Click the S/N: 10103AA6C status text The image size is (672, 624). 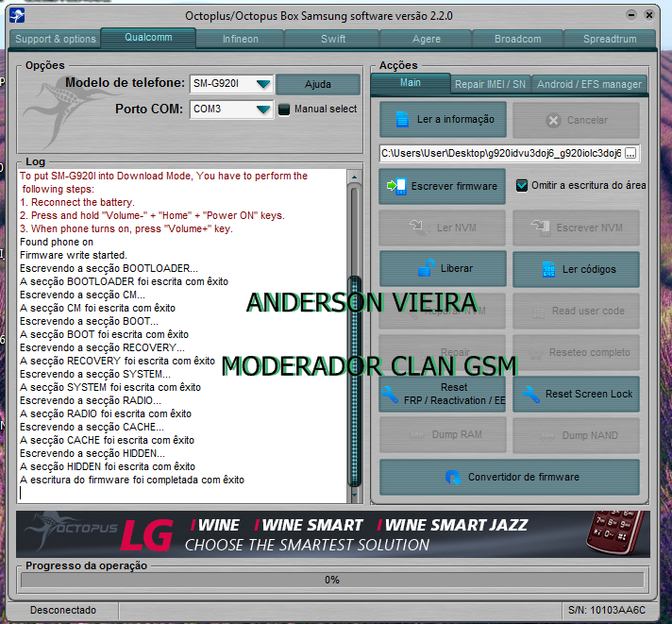click(607, 610)
